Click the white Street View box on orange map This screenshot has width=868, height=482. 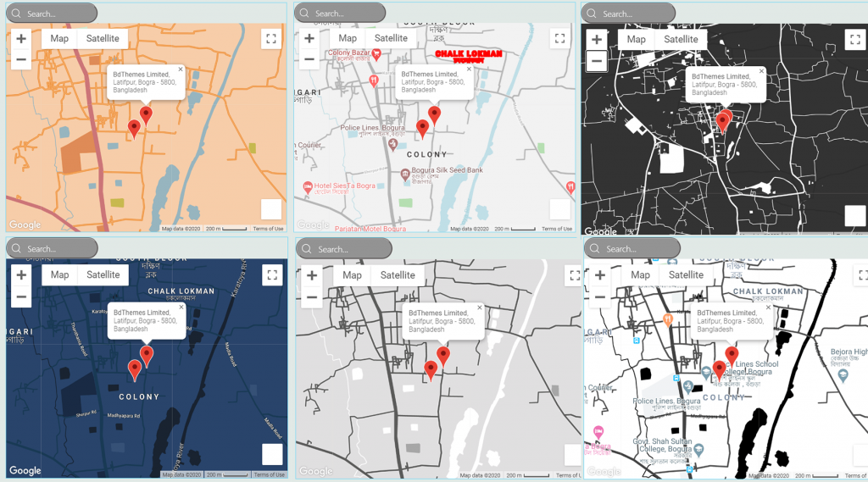coord(271,209)
